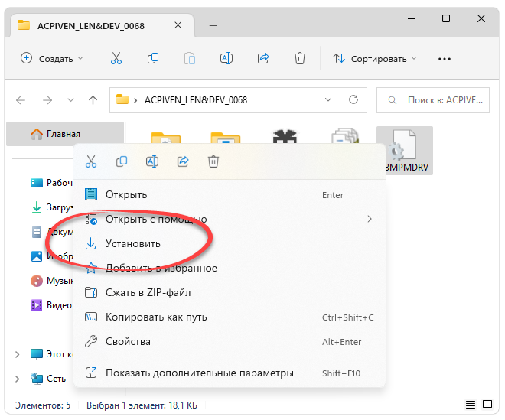
Task: Close the ACPIVEN_LEN&DEV_0068 tab
Action: point(178,25)
